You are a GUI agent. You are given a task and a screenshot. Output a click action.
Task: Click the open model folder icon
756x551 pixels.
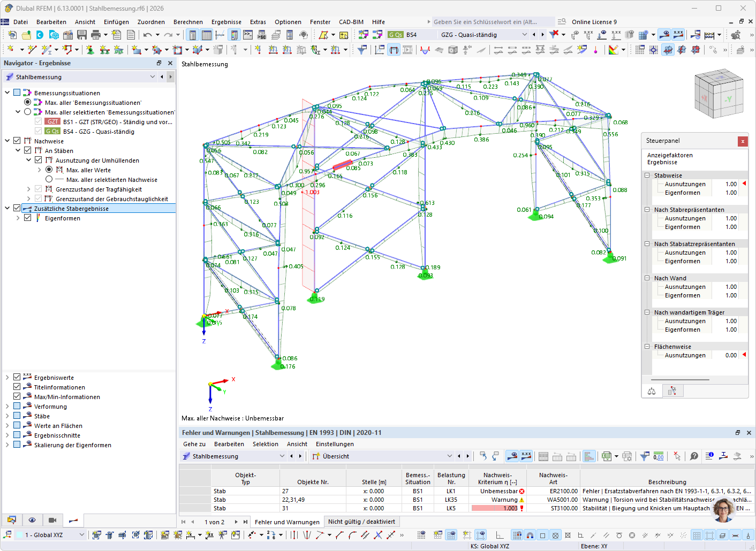26,35
